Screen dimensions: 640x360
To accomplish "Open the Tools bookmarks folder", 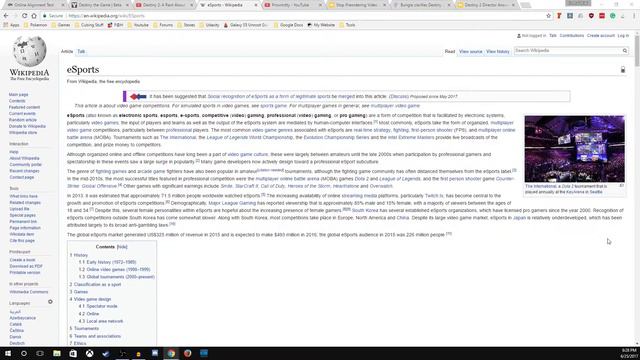I will click(x=347, y=25).
